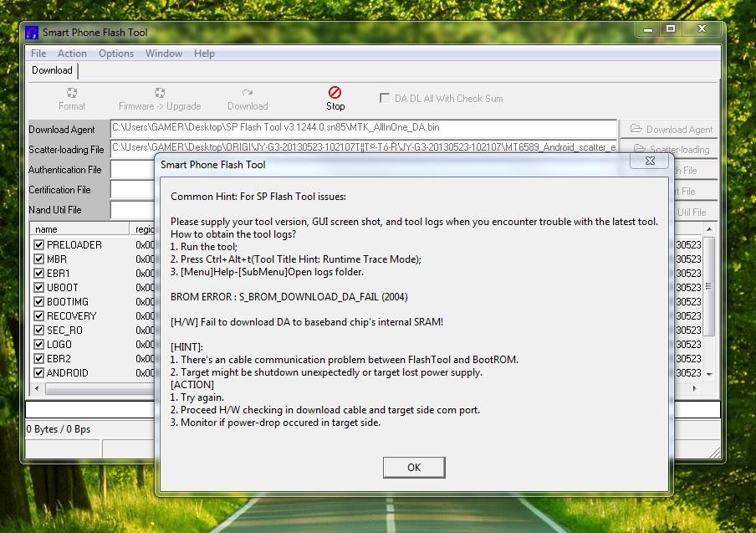Click the Scatter-loading File path field
This screenshot has height=533, width=756.
click(x=364, y=147)
